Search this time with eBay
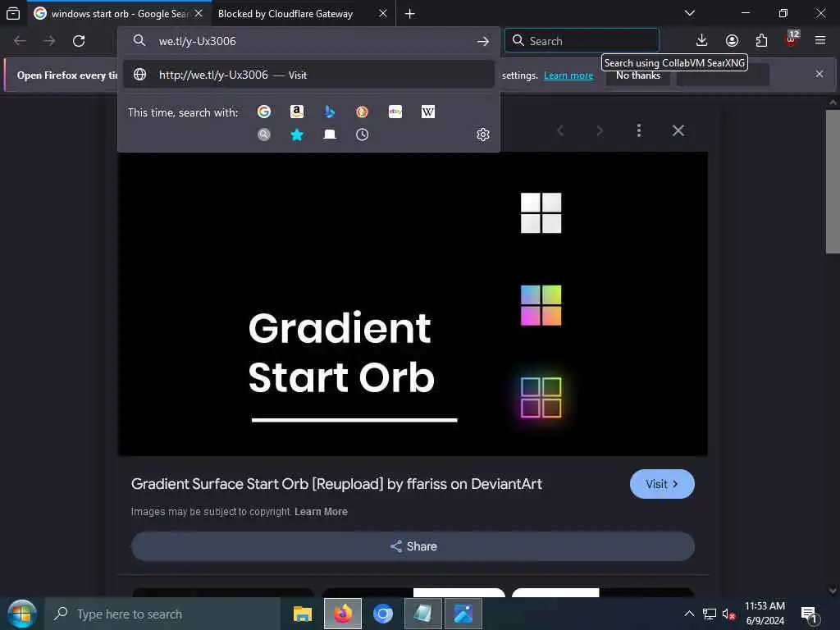840x630 pixels. pos(395,112)
